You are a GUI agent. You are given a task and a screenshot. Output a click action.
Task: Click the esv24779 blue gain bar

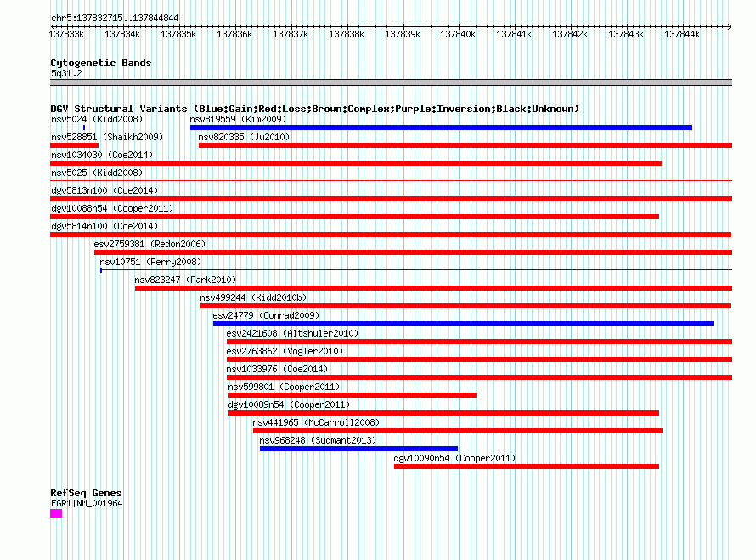463,324
